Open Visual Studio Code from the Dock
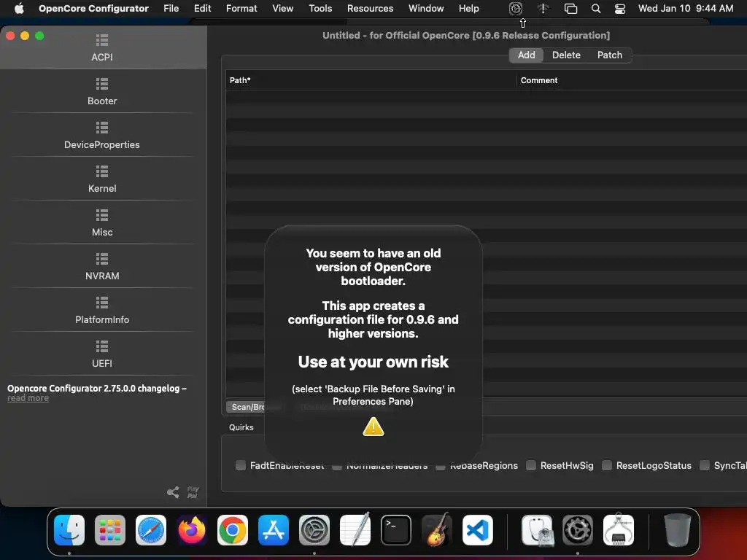This screenshot has height=560, width=747. 478,530
